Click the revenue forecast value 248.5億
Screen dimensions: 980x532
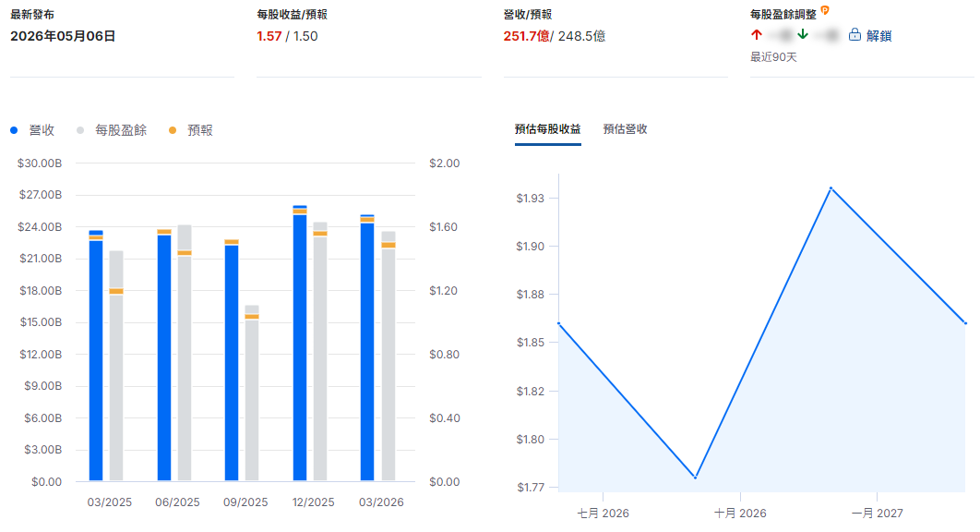(x=582, y=36)
